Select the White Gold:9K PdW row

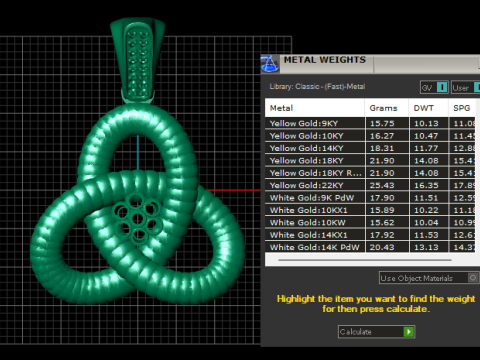coord(370,198)
